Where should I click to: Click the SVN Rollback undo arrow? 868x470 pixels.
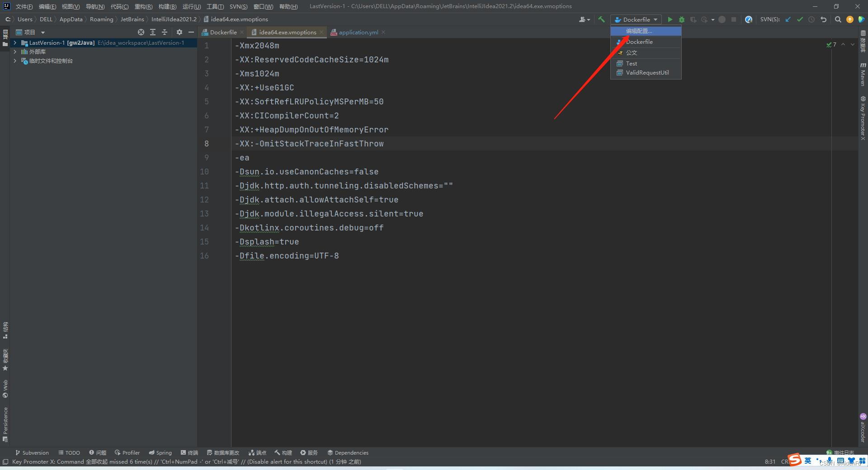[x=823, y=19]
